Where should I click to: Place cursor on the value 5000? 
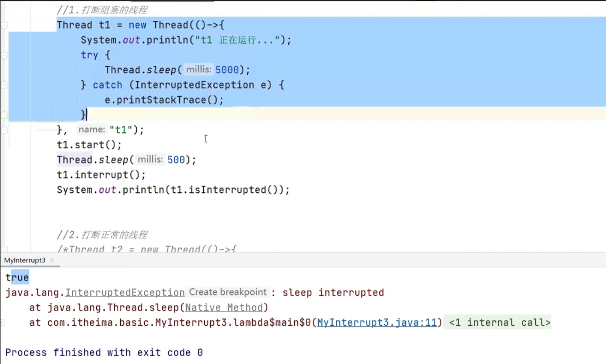coord(227,70)
